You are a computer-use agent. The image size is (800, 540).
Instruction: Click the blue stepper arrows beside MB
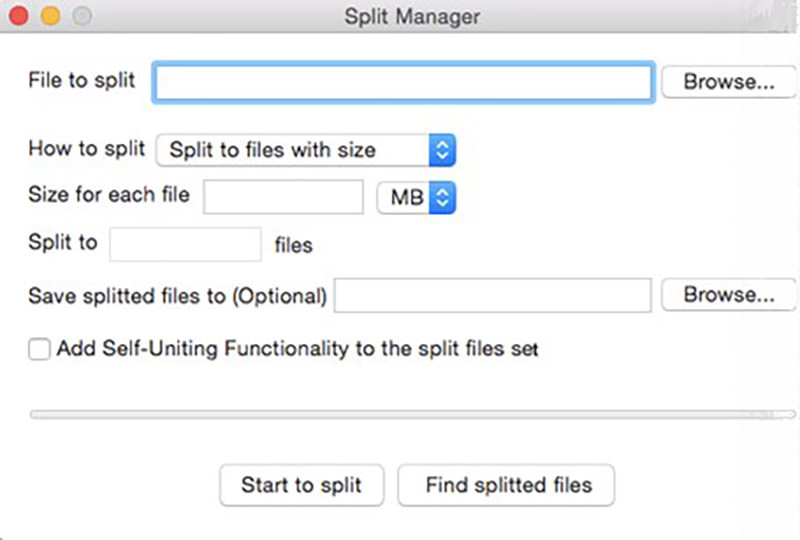[442, 198]
